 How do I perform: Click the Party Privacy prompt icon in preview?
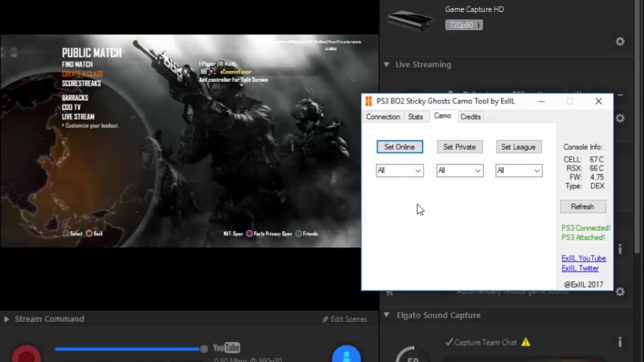(x=249, y=234)
